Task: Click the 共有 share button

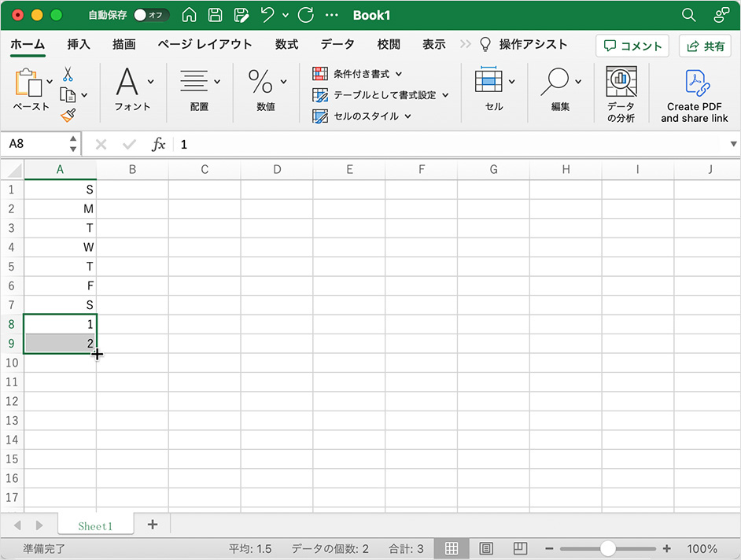Action: coord(706,46)
